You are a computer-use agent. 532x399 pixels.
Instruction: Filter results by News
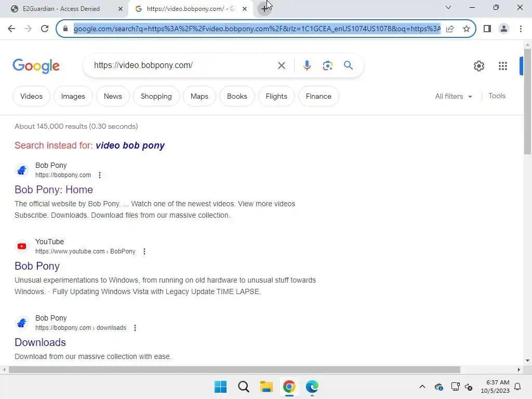click(x=113, y=96)
